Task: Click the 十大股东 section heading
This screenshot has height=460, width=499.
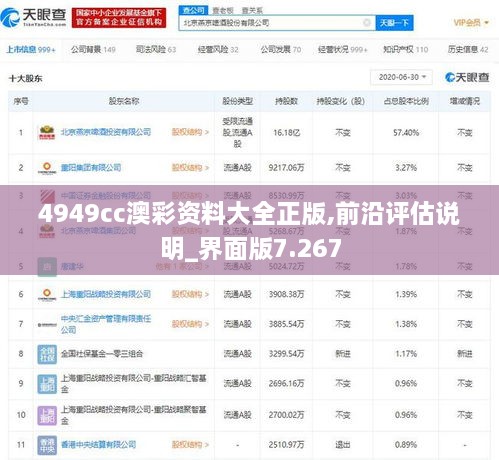Action: pyautogui.click(x=25, y=79)
